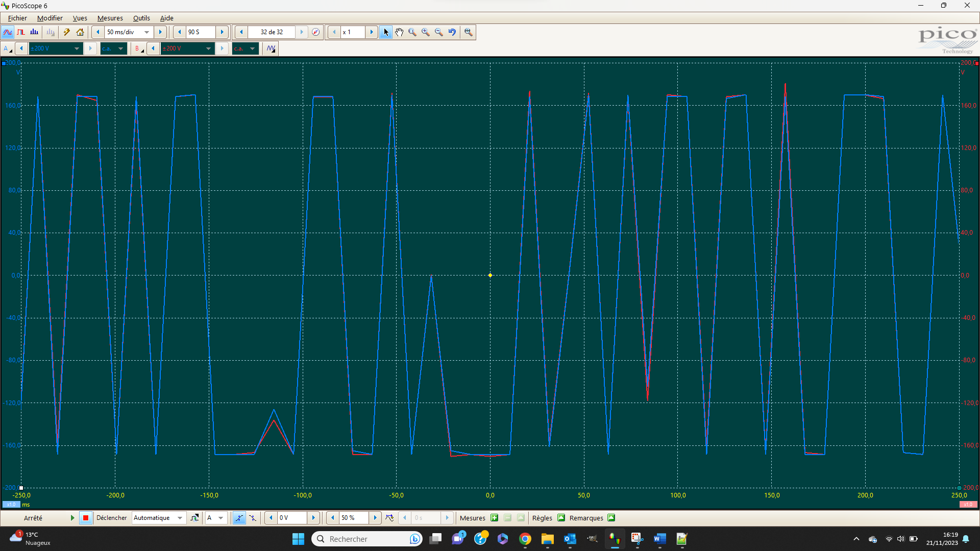Select the zoom window magnifier tool
Viewport: 980px width, 551px height.
point(412,32)
